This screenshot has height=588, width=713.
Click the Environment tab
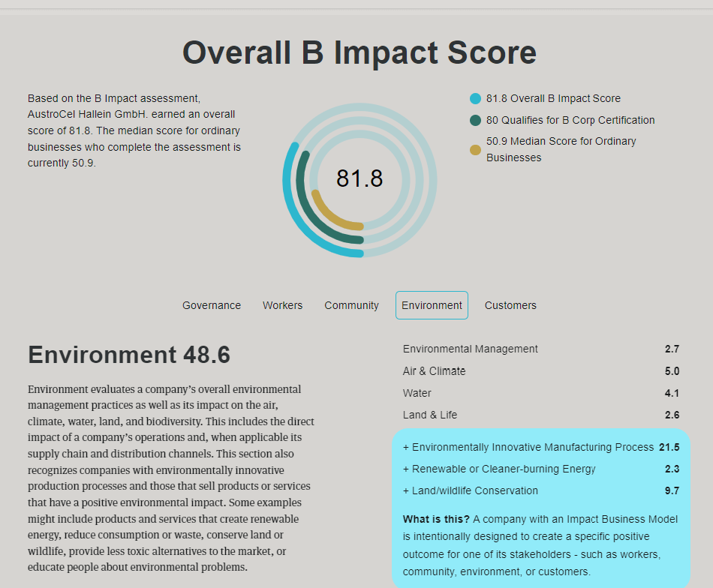coord(432,305)
